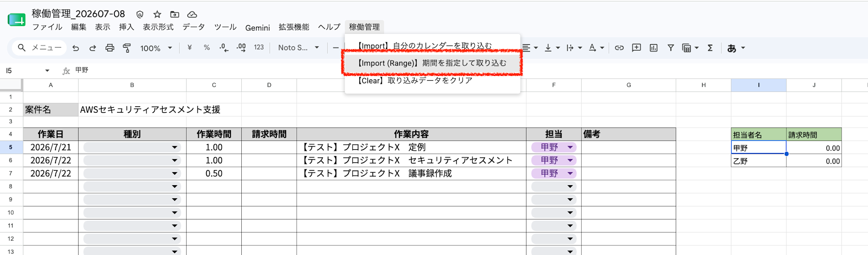Click the Redo icon
The height and width of the screenshot is (255, 868).
(92, 48)
